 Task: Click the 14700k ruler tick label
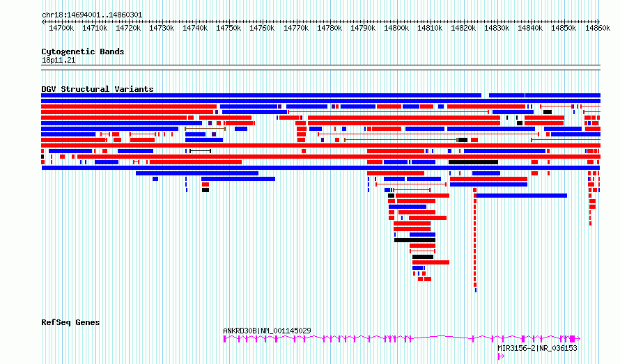coord(61,28)
